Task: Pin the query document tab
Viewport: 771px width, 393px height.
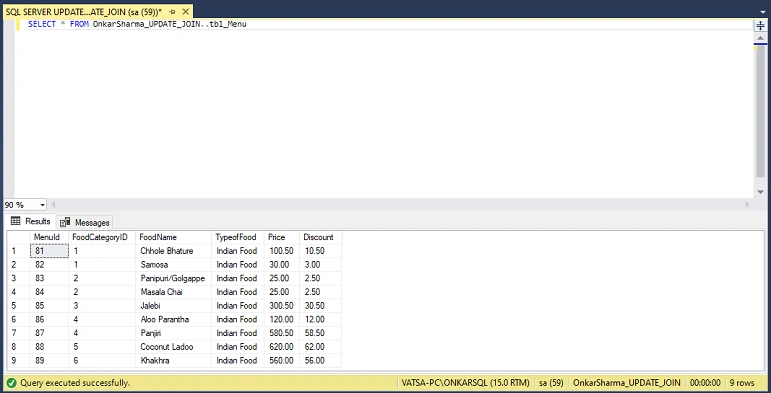Action: (172, 12)
